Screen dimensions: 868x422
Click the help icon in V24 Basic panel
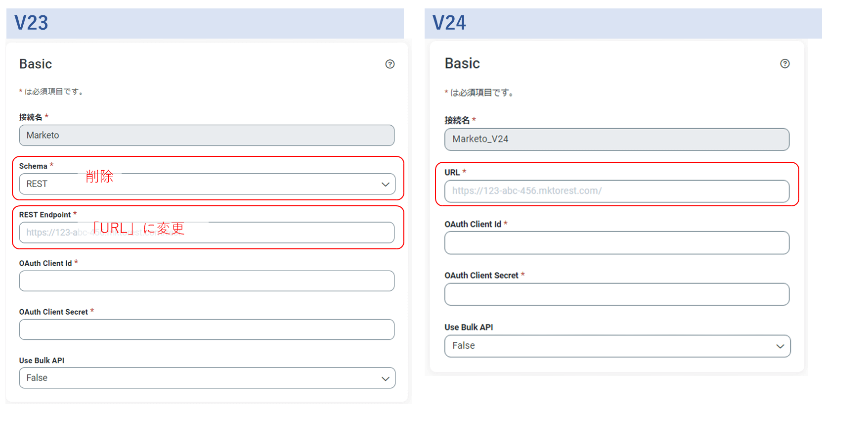tap(784, 63)
